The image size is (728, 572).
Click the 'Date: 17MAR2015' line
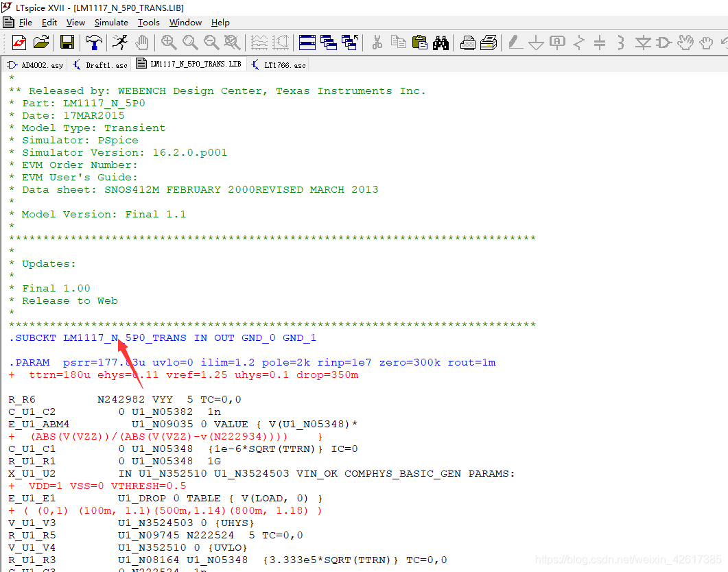(73, 115)
